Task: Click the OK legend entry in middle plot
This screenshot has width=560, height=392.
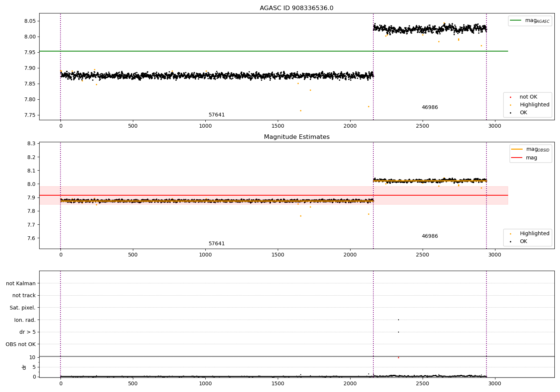Action: tap(519, 242)
